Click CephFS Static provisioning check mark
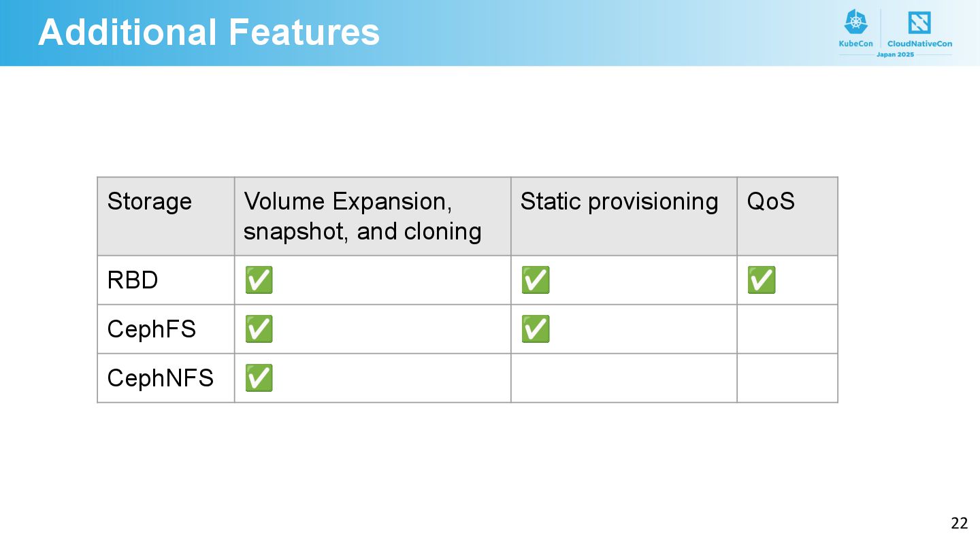980x551 pixels. coord(536,329)
